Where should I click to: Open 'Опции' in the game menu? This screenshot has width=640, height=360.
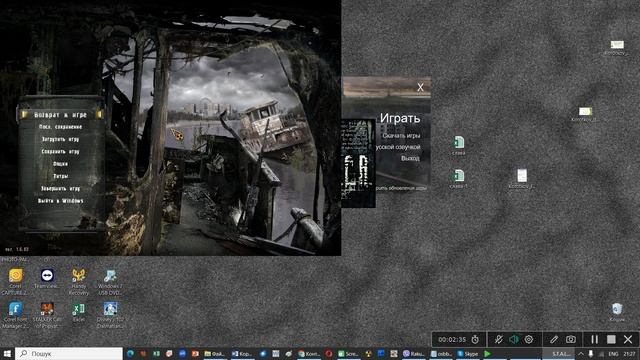pos(60,164)
